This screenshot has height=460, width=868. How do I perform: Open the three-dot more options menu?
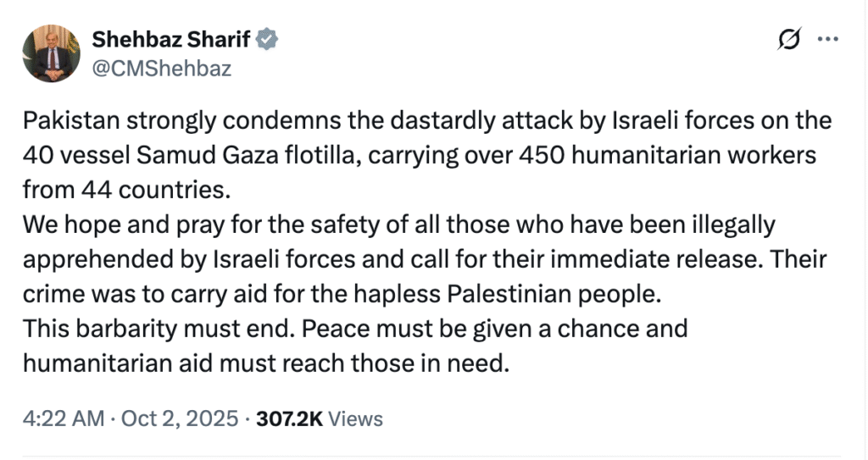(826, 39)
